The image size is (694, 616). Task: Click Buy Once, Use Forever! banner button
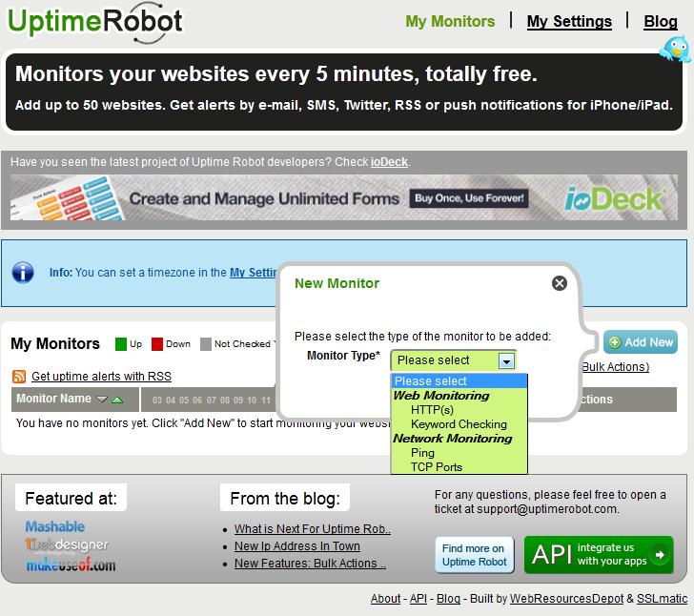(x=469, y=198)
